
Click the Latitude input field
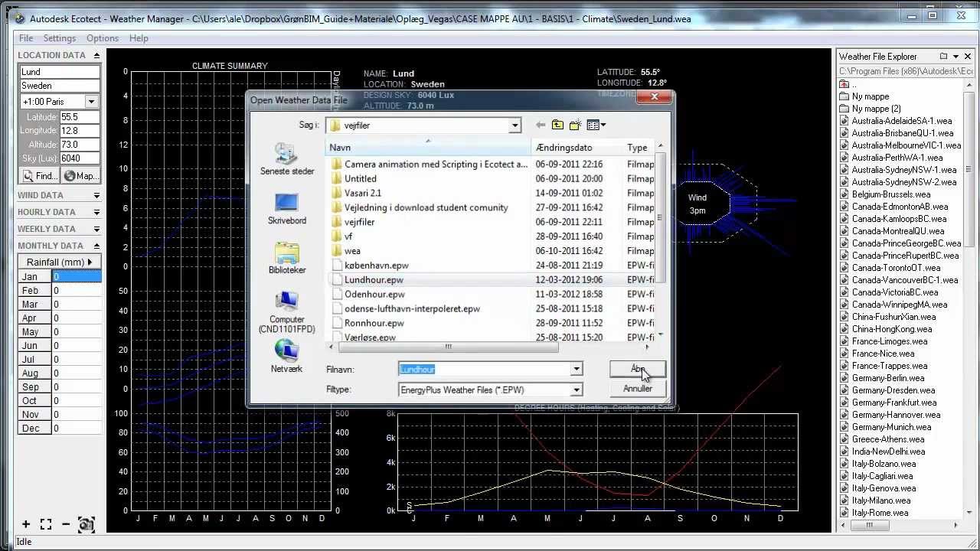80,117
